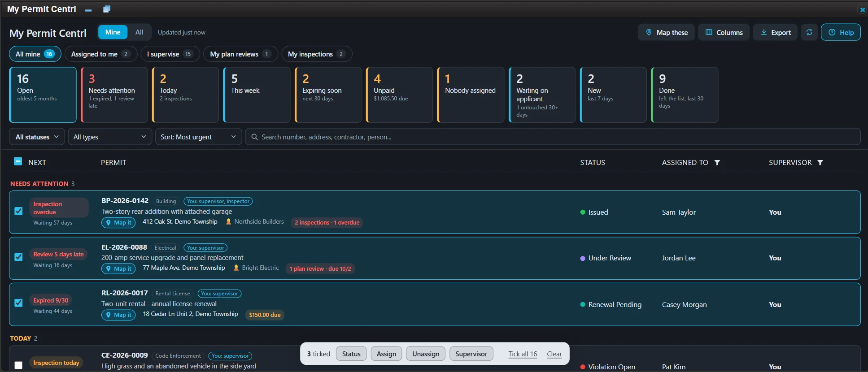The width and height of the screenshot is (868, 372).
Task: Select the My plan reviews tab
Action: tap(240, 54)
